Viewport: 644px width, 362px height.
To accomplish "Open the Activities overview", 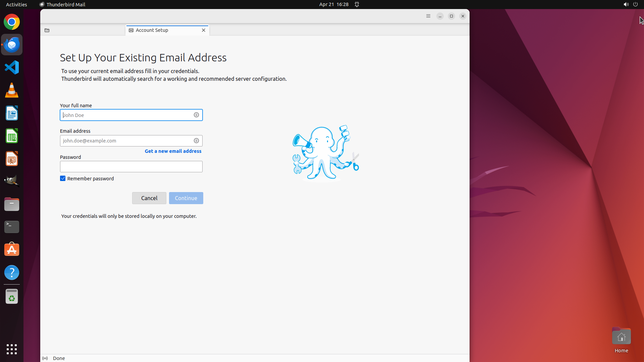I will point(16,4).
